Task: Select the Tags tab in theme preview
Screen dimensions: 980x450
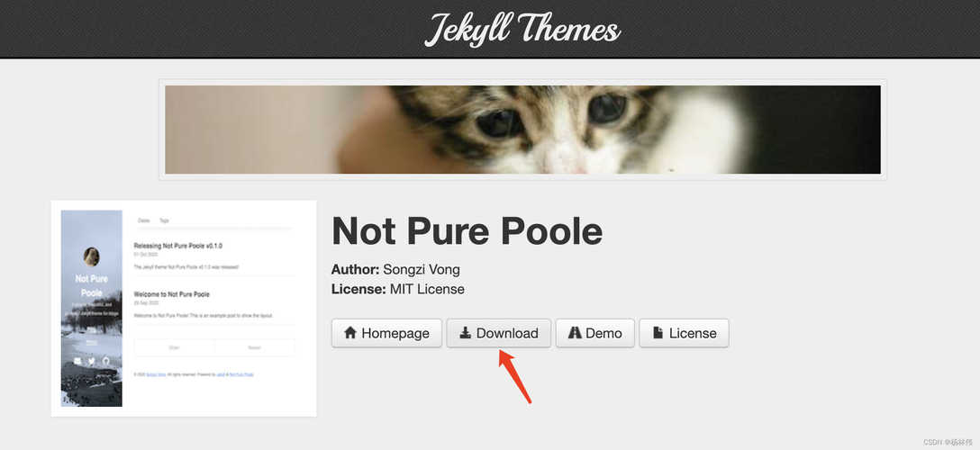Action: click(x=164, y=220)
